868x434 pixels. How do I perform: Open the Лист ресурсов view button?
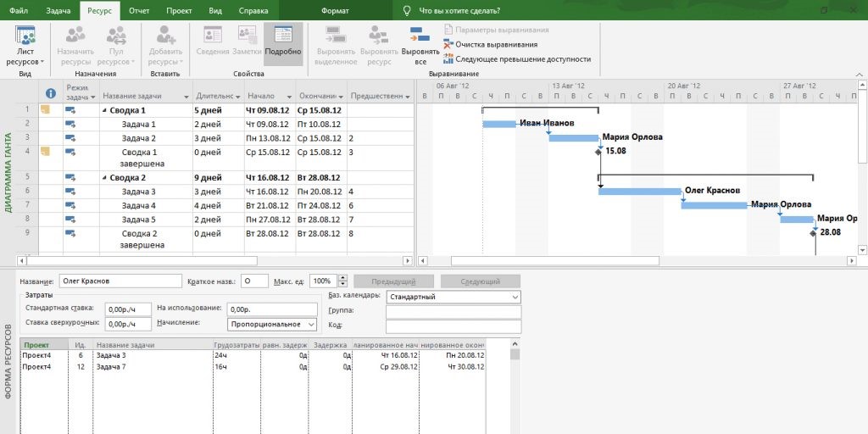pyautogui.click(x=25, y=46)
